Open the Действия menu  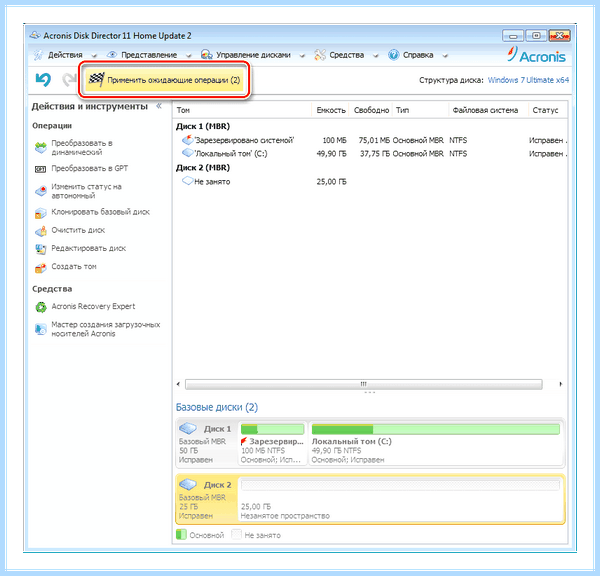point(65,55)
